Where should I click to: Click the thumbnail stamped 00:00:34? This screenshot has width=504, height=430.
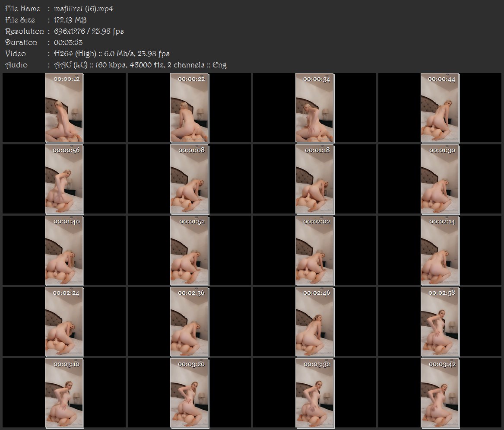click(x=315, y=108)
